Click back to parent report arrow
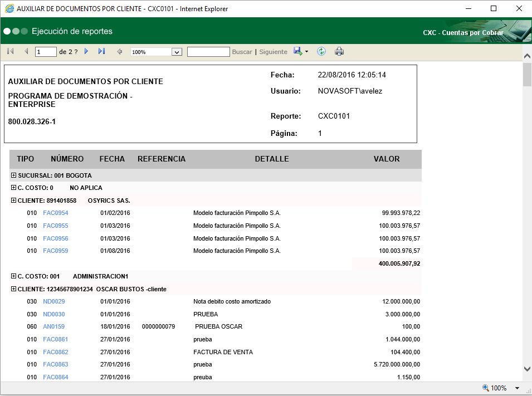The image size is (532, 396). pos(119,52)
